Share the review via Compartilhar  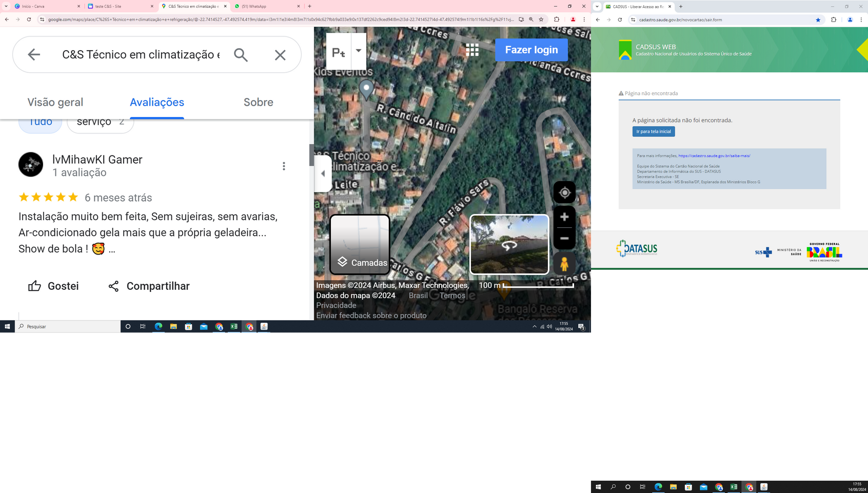(x=149, y=286)
